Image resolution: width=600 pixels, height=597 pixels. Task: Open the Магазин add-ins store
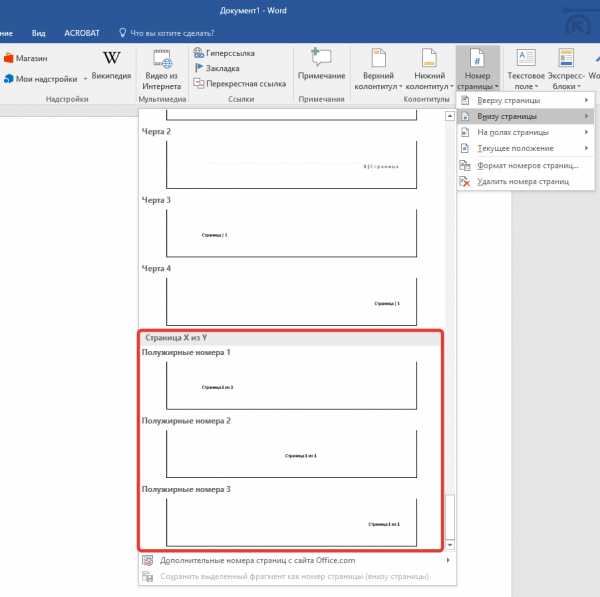click(26, 58)
